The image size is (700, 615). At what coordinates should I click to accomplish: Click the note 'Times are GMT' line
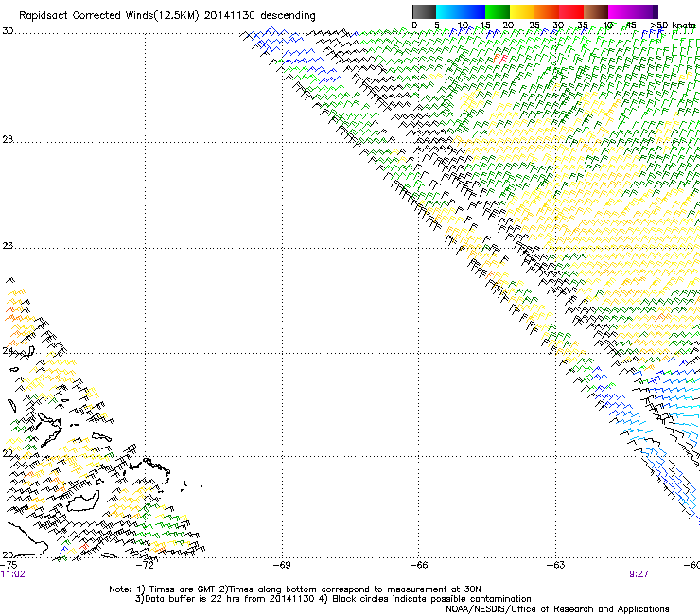[x=295, y=589]
